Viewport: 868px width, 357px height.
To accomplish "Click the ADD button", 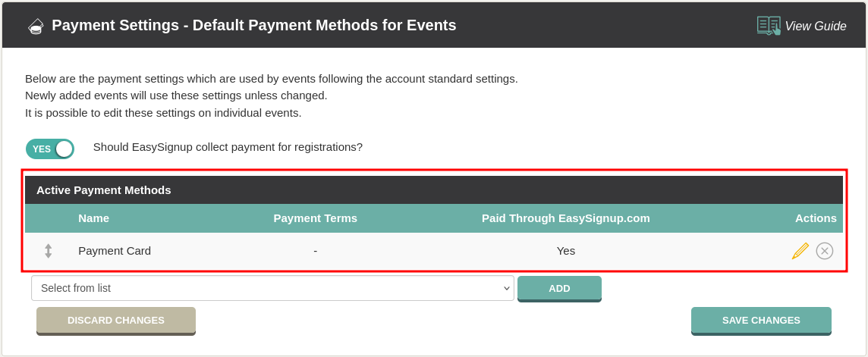I will [559, 289].
